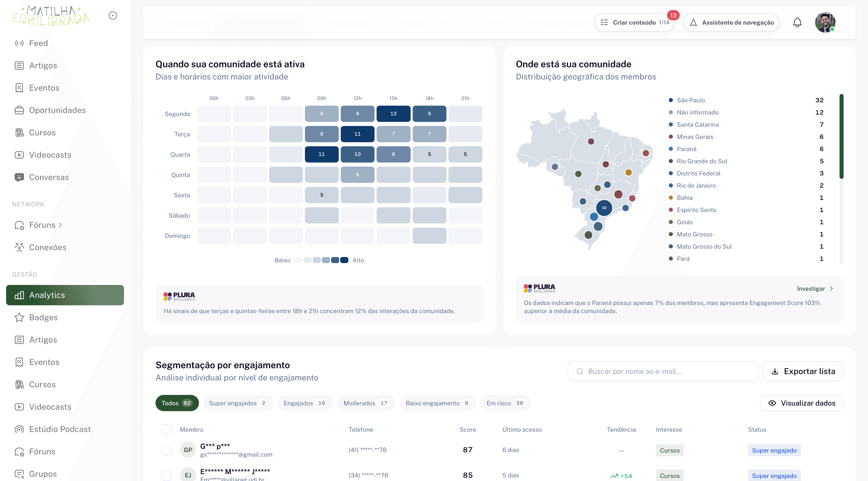Collapse sidebar with the circle icon
Screen dimensions: 868x481
113,15
